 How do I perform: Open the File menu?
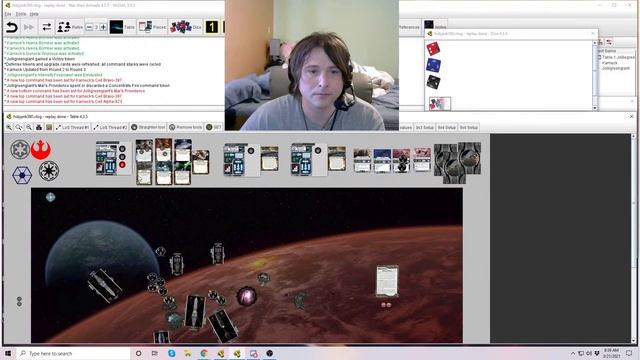point(8,14)
